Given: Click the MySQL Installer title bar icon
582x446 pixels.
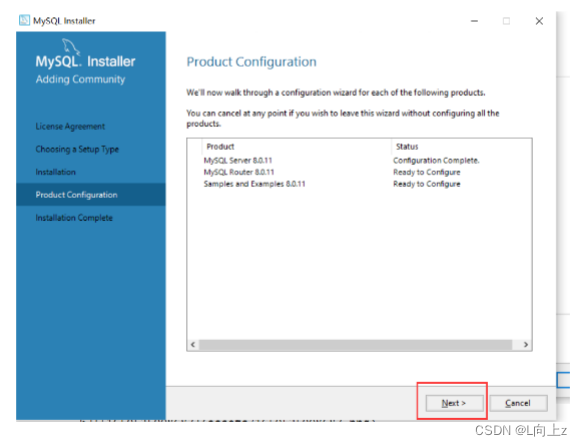Looking at the screenshot, I should (x=24, y=20).
